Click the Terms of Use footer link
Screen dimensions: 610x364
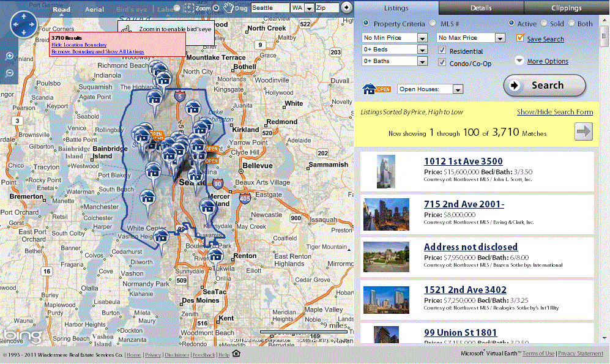tap(538, 353)
